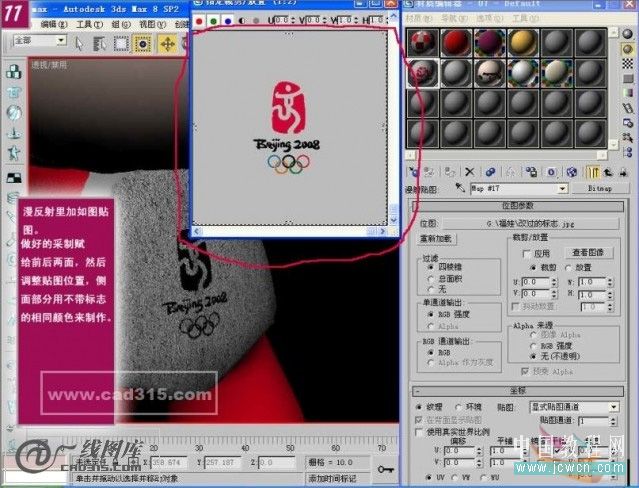Open the 全部 selection filter dropdown
The height and width of the screenshot is (488, 639).
click(61, 40)
